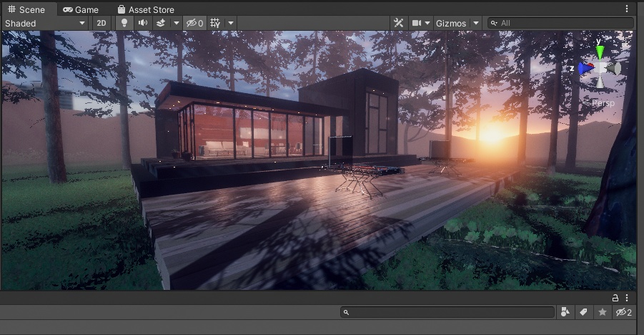Toggle hidden packages visibility showing 2
Viewport: 644px width, 335px height.
[x=623, y=312]
